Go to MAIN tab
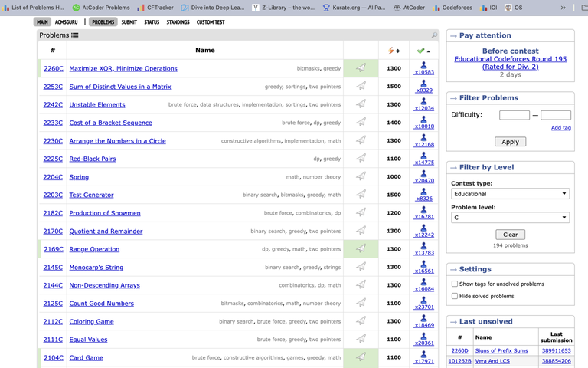Screen dimensions: 588x368 point(42,22)
